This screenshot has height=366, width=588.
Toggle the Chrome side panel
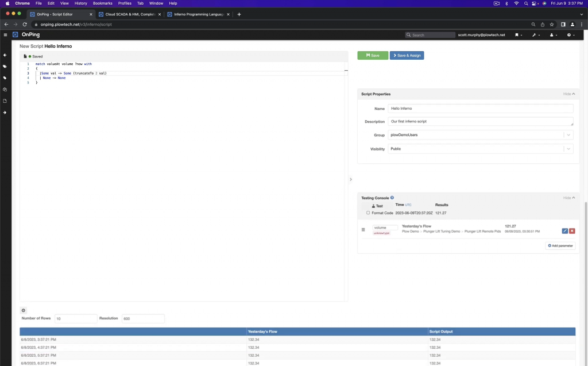click(563, 24)
